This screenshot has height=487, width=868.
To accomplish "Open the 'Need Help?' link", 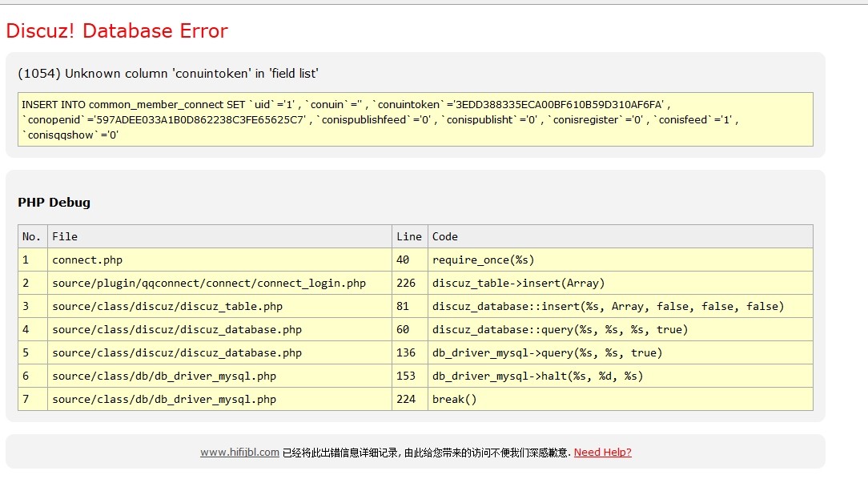I will pyautogui.click(x=602, y=453).
